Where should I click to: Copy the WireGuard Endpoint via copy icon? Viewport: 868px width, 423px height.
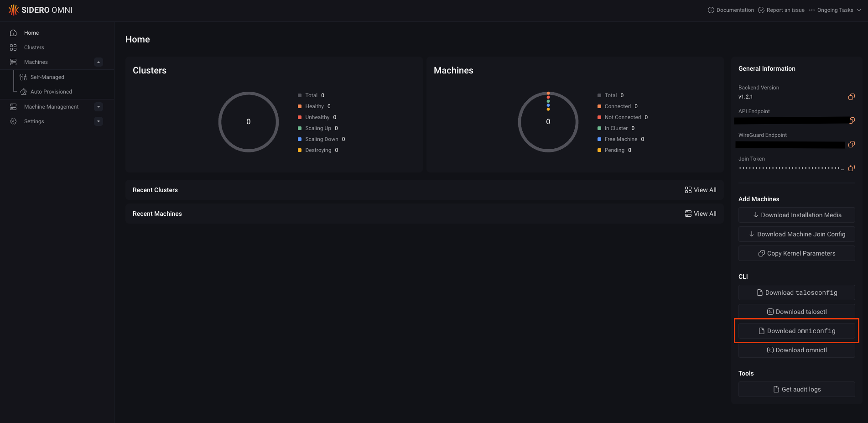851,144
